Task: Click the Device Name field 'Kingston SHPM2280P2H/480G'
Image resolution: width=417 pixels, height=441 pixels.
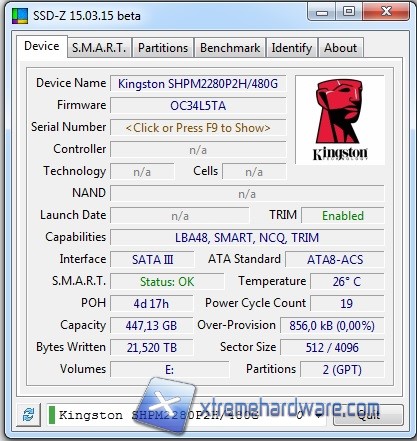Action: (198, 84)
